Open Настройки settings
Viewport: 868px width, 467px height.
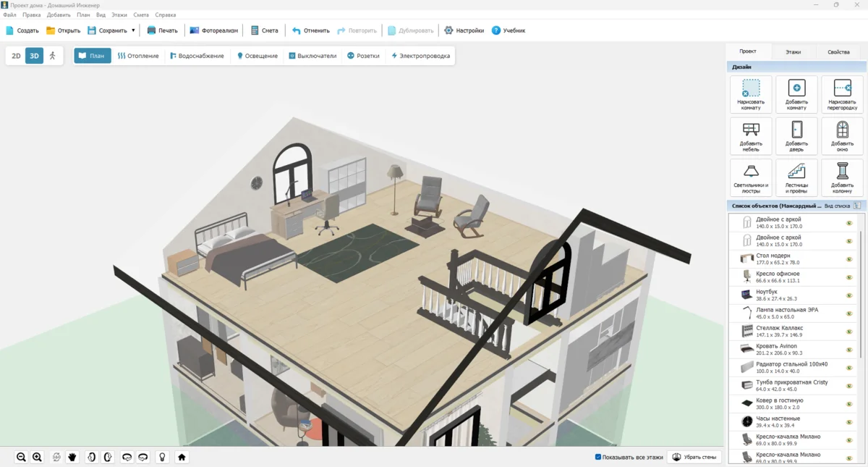click(x=464, y=30)
